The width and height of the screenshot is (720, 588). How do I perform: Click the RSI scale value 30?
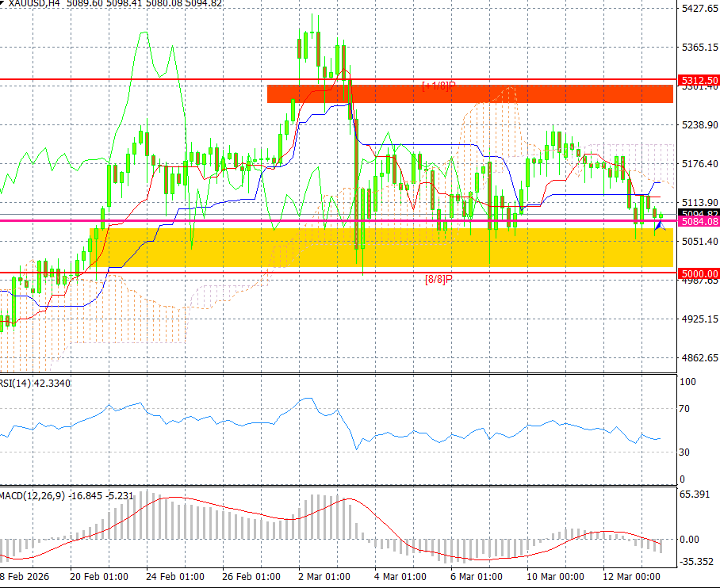click(684, 452)
